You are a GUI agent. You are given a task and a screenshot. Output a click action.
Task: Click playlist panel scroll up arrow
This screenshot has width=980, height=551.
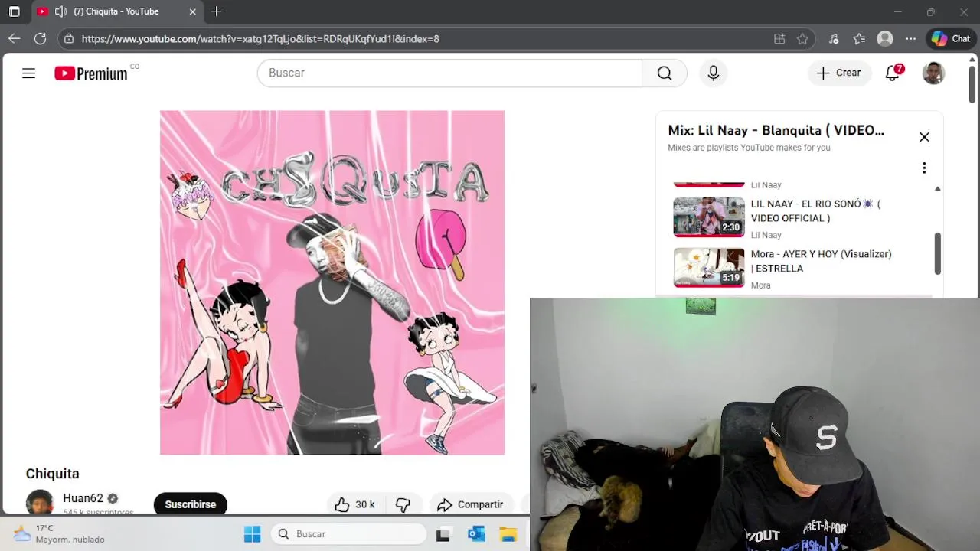(x=937, y=188)
